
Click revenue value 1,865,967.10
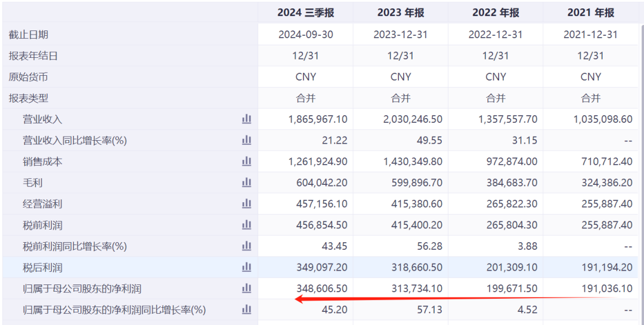(318, 119)
